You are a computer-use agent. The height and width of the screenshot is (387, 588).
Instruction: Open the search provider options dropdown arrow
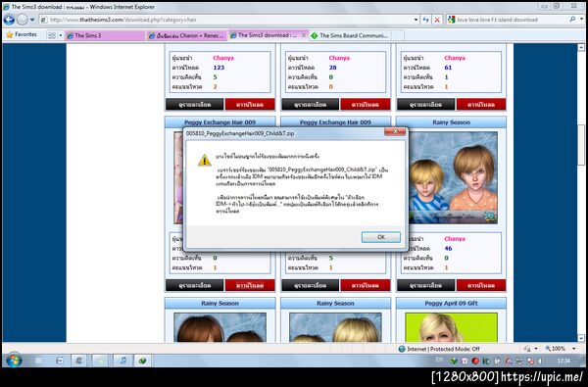[x=581, y=20]
